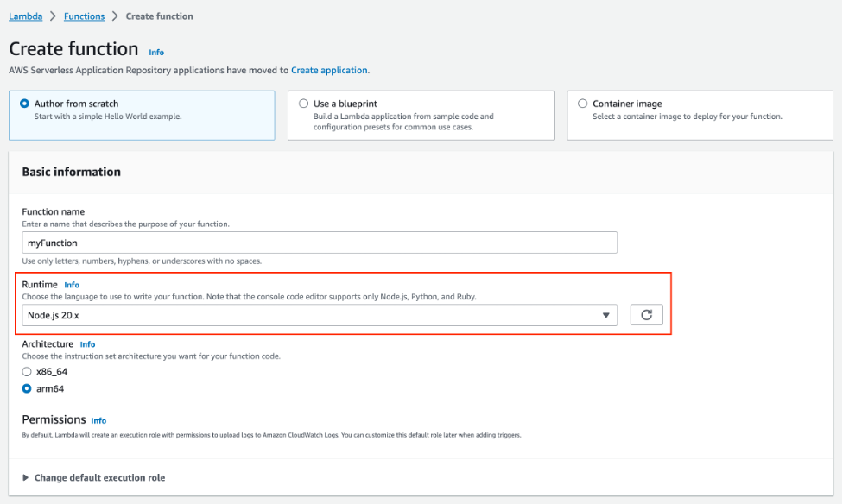Click Info beside the Create function heading
843x504 pixels.
coord(156,52)
